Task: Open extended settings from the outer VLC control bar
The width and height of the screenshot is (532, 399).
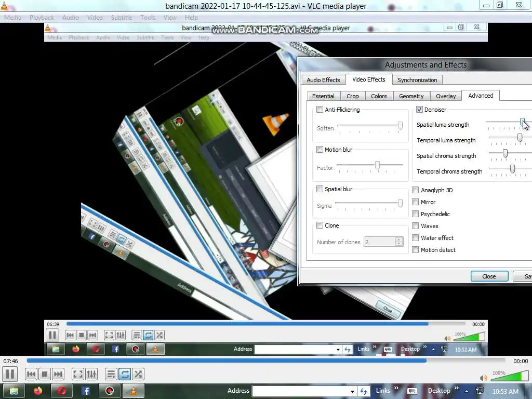Action: point(91,374)
